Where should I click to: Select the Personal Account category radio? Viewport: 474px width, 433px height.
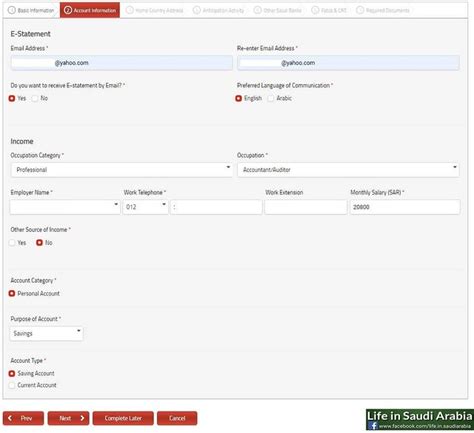coord(12,293)
